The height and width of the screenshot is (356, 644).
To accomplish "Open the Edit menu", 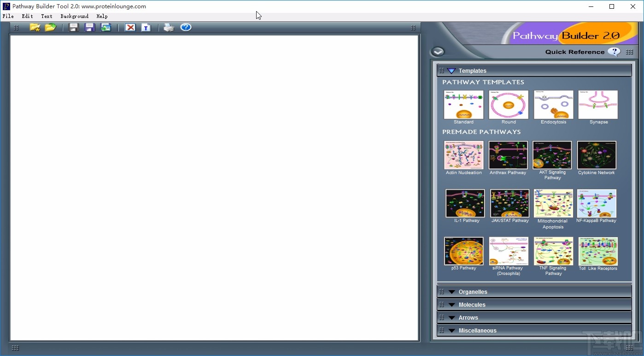I will click(27, 16).
